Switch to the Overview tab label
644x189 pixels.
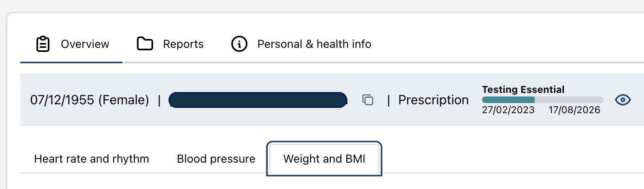85,44
